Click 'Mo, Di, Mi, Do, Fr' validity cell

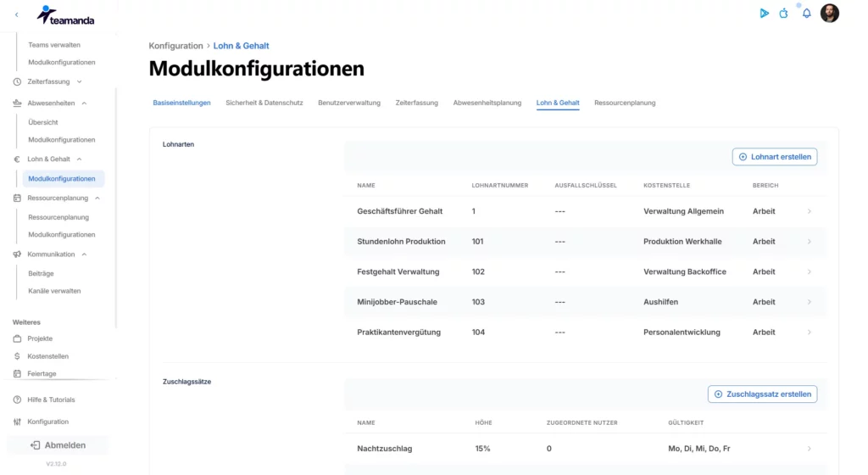(x=698, y=449)
